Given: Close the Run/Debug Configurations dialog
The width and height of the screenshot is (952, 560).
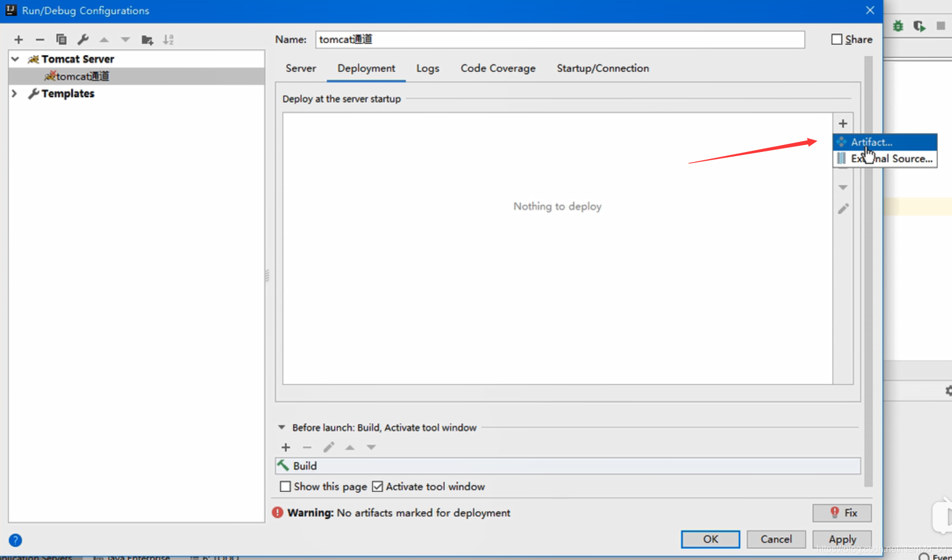Looking at the screenshot, I should click(870, 11).
